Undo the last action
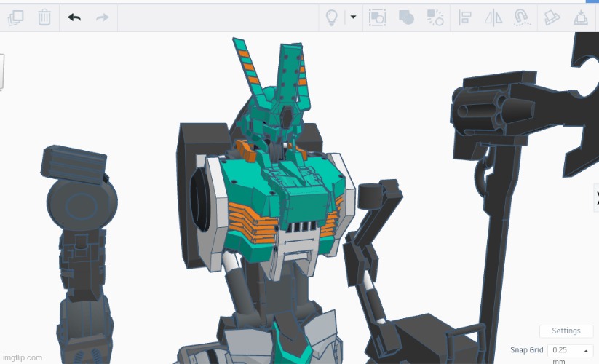 pos(74,17)
